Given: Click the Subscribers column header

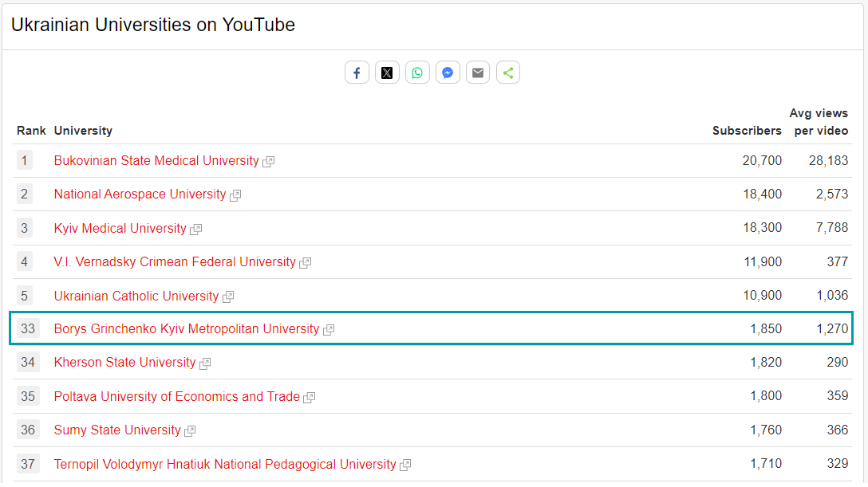Looking at the screenshot, I should click(x=748, y=131).
